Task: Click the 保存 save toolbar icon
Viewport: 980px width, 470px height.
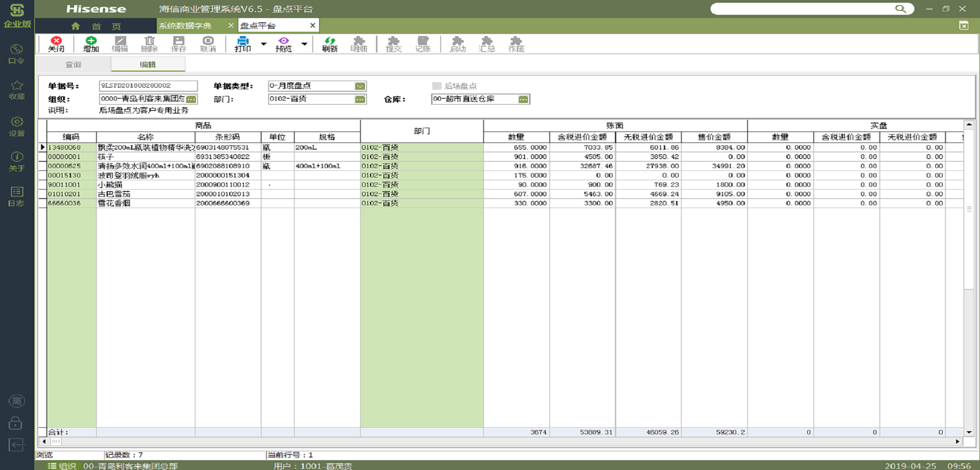Action: point(179,44)
